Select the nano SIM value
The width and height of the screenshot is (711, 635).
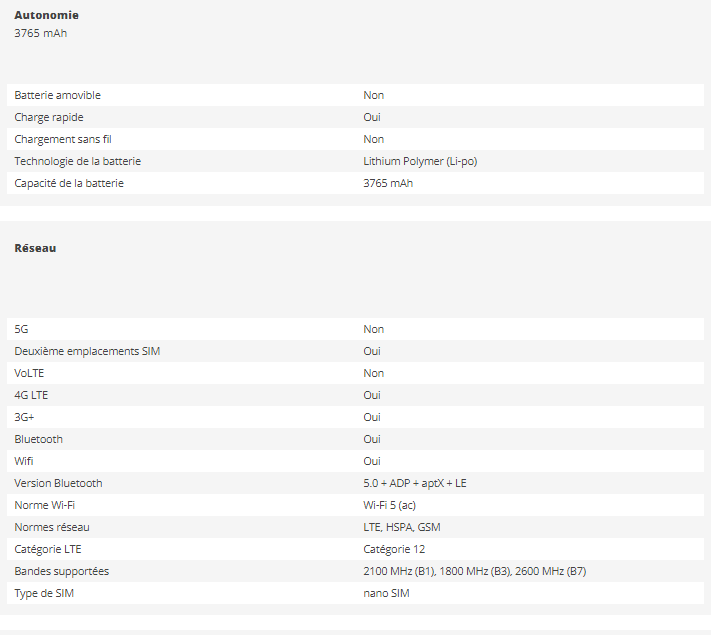pos(387,593)
